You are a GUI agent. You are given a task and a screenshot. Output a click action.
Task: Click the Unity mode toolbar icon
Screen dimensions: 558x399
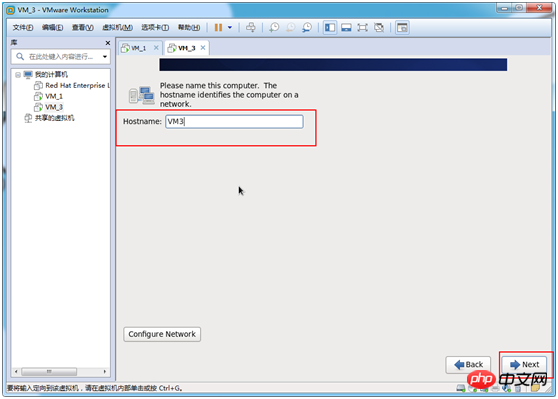379,27
